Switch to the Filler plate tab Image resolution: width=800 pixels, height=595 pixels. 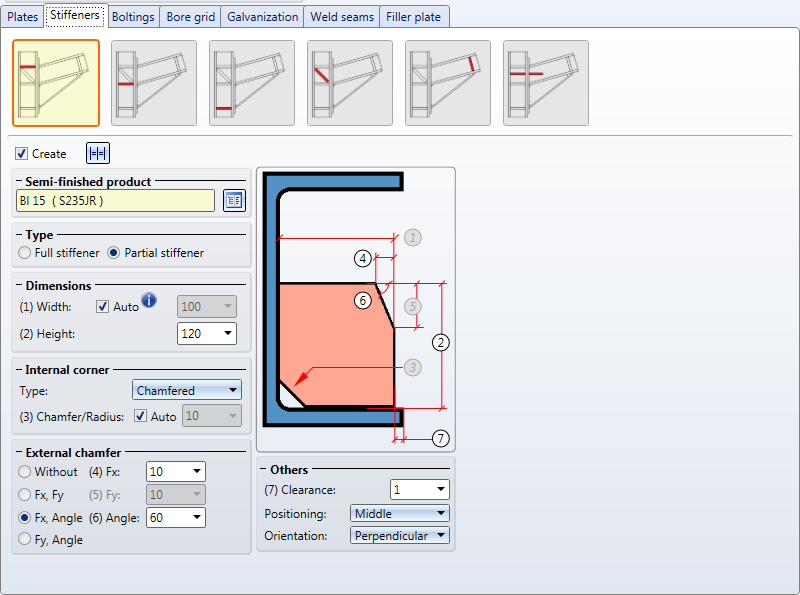413,17
